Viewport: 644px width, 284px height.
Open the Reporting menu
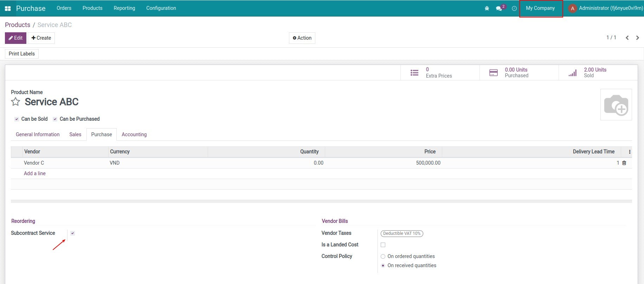click(x=124, y=8)
